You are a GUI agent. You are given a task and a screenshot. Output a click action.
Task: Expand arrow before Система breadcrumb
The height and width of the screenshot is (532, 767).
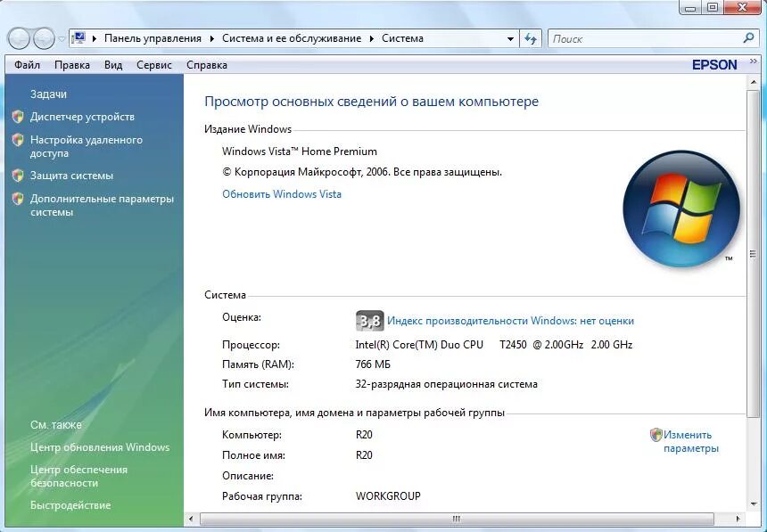372,38
